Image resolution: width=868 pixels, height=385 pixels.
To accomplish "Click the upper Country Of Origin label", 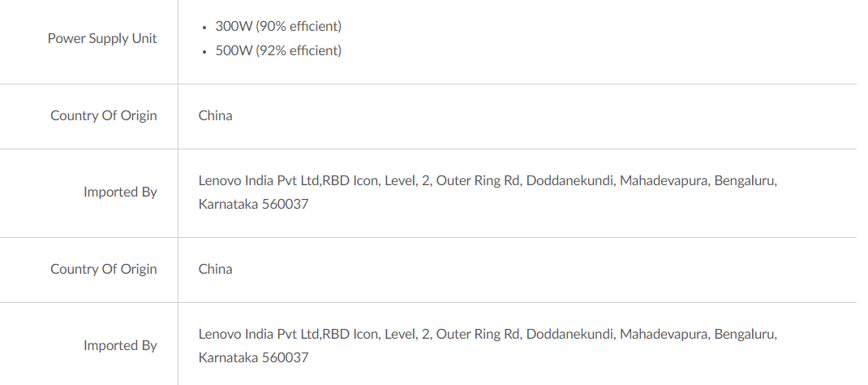I will pyautogui.click(x=104, y=115).
